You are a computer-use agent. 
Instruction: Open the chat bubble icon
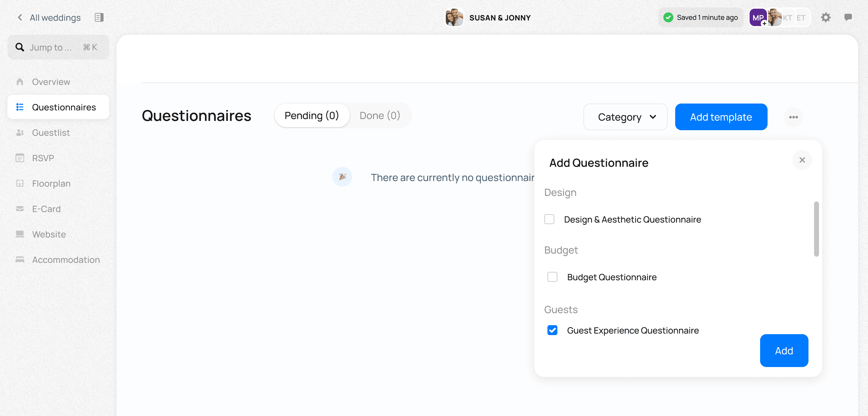848,18
